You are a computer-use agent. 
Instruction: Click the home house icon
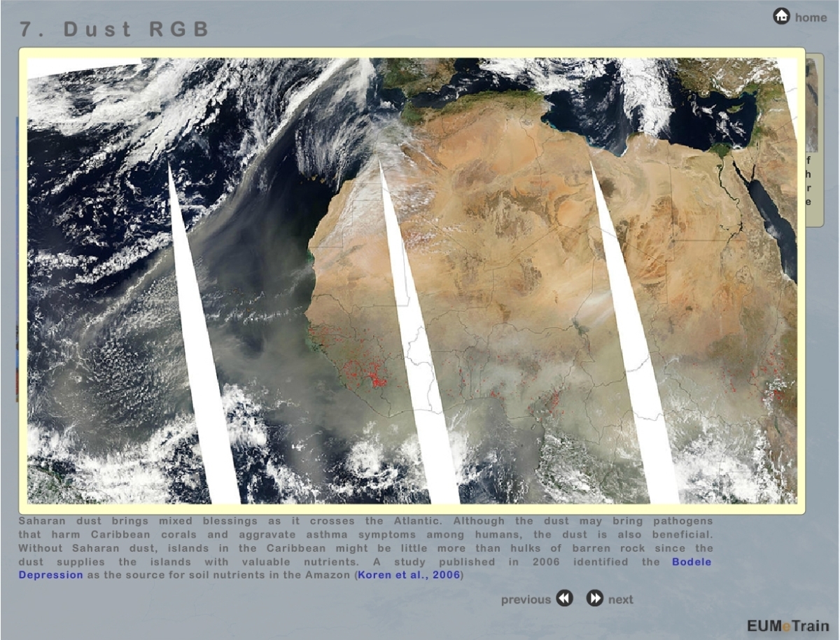click(x=781, y=16)
